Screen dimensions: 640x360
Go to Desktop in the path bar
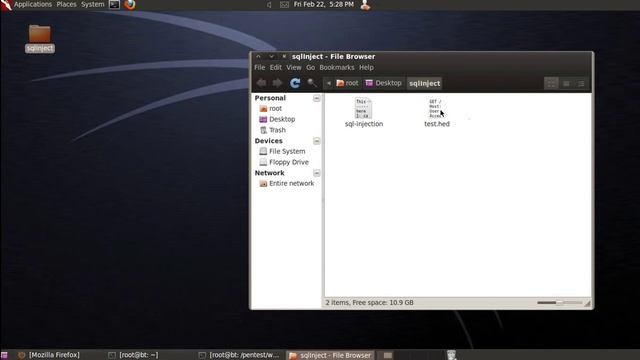pyautogui.click(x=383, y=83)
